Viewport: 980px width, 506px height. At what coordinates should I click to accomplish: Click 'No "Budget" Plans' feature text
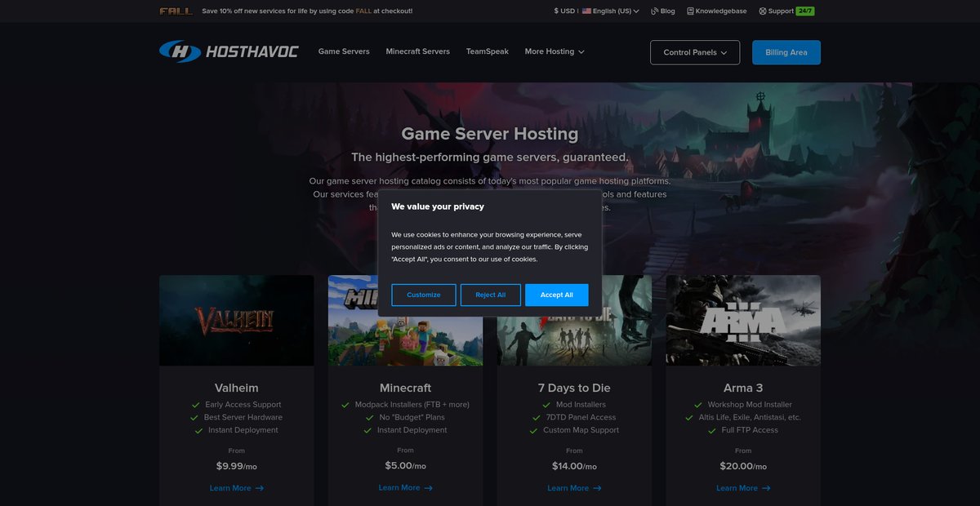(x=412, y=417)
